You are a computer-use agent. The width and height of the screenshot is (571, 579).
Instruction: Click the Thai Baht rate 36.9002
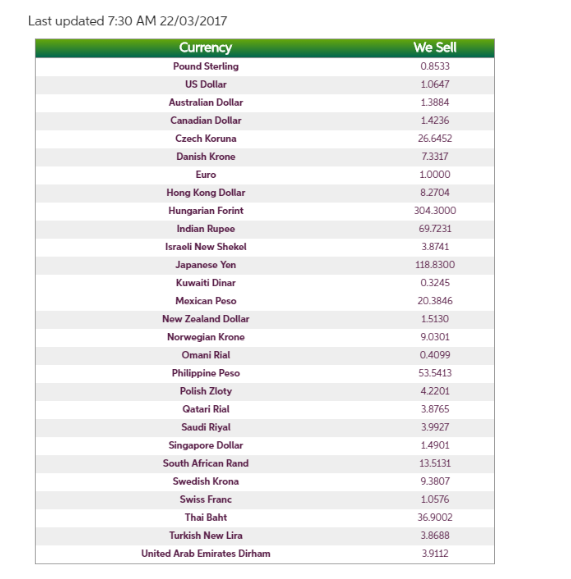[x=435, y=517]
